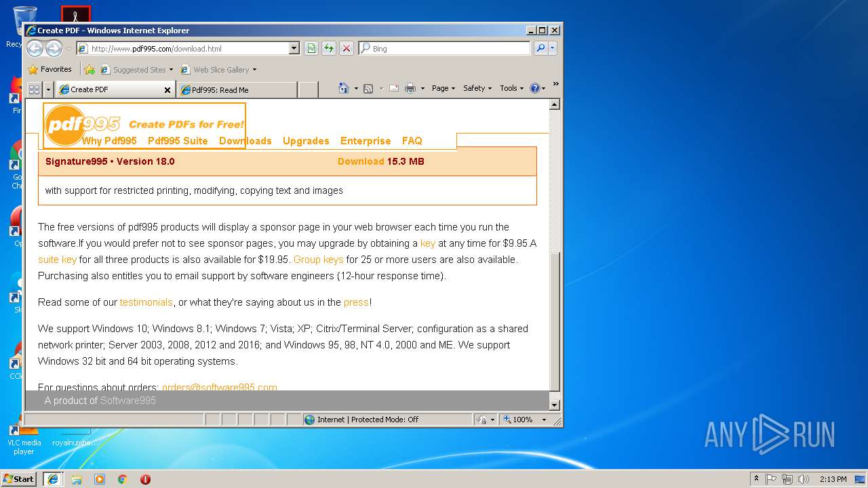
Task: Open the red Opera taskbar icon
Action: pyautogui.click(x=145, y=479)
